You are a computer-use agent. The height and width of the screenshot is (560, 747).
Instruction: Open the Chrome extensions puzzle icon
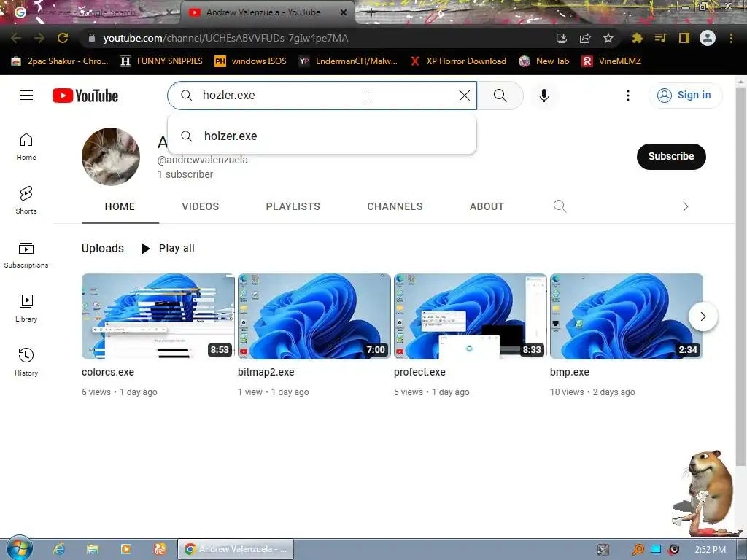coord(637,38)
